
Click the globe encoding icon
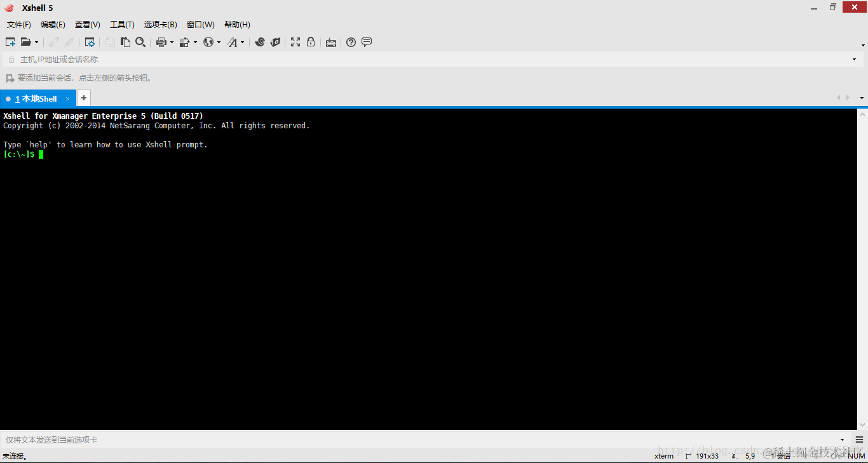pyautogui.click(x=208, y=42)
